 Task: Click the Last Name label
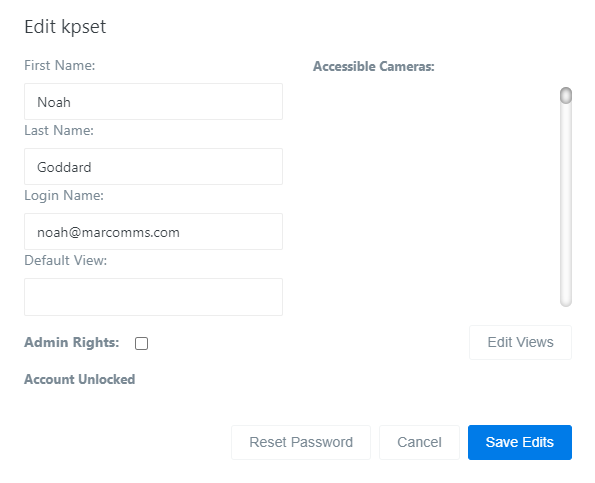point(59,131)
